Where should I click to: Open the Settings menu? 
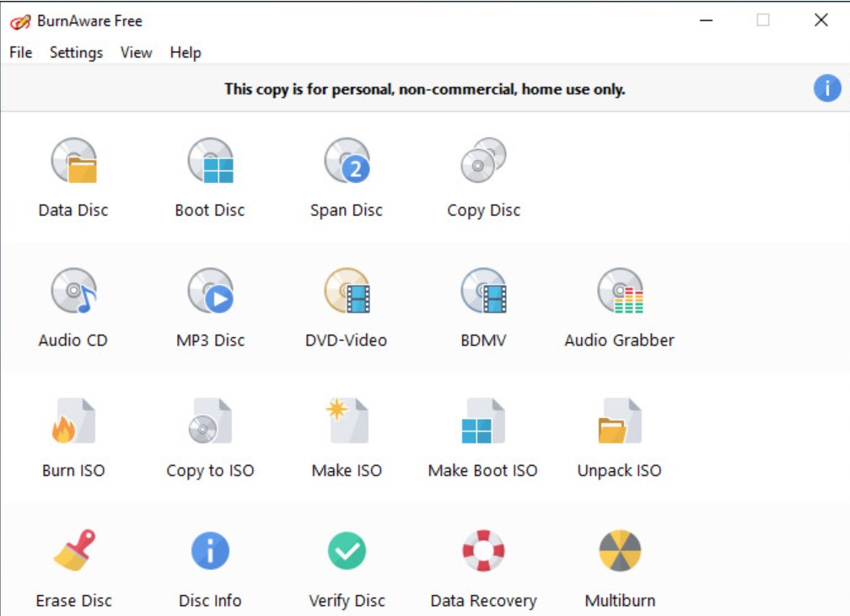(77, 52)
